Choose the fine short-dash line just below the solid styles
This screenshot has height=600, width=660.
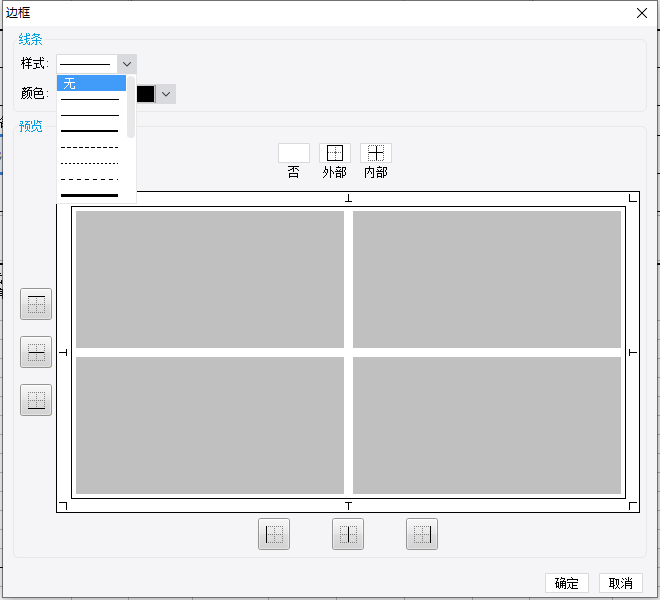tap(91, 147)
